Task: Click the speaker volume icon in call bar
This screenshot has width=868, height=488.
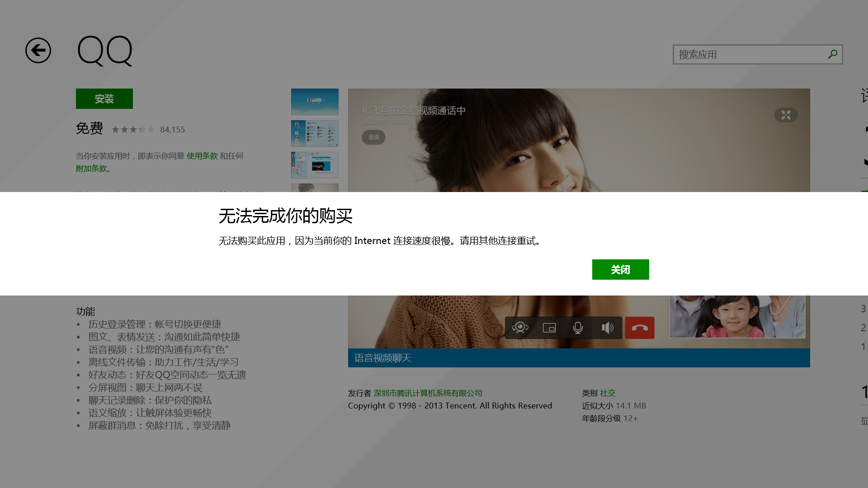Action: (607, 328)
